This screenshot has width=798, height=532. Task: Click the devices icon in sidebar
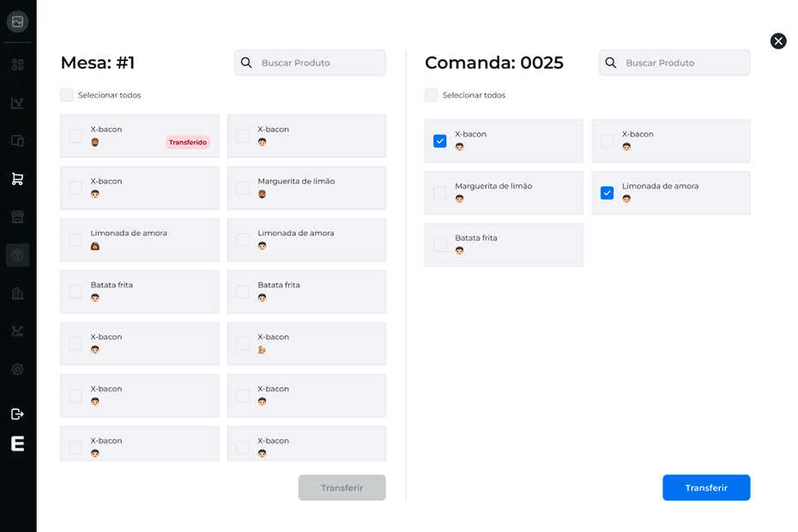pyautogui.click(x=17, y=141)
